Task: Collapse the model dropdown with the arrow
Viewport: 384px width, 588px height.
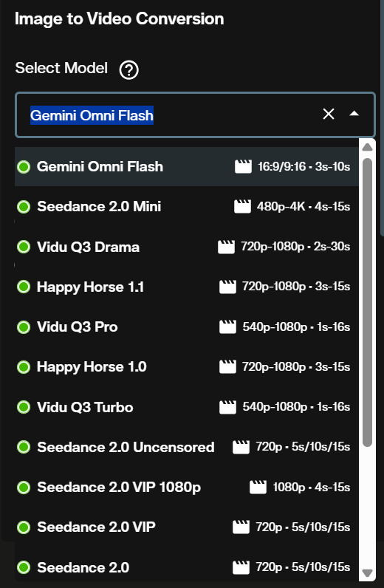Action: 354,114
